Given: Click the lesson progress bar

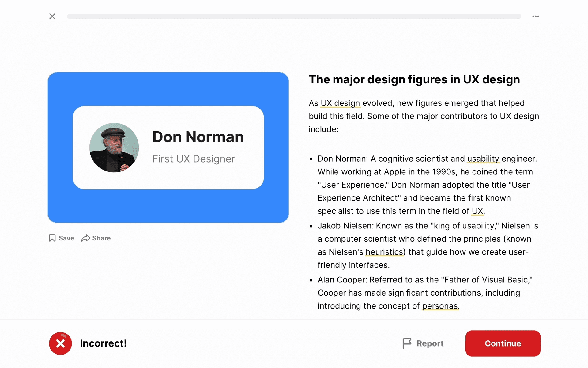Looking at the screenshot, I should click(x=294, y=16).
